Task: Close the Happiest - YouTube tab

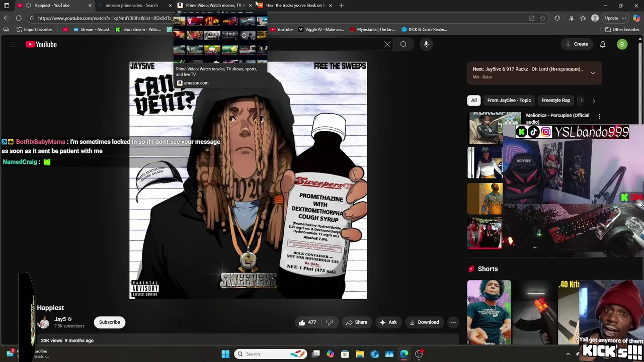Action: [x=90, y=6]
